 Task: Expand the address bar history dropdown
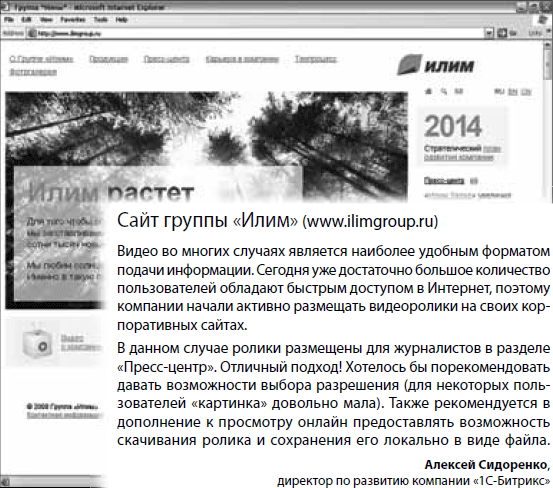(x=488, y=33)
